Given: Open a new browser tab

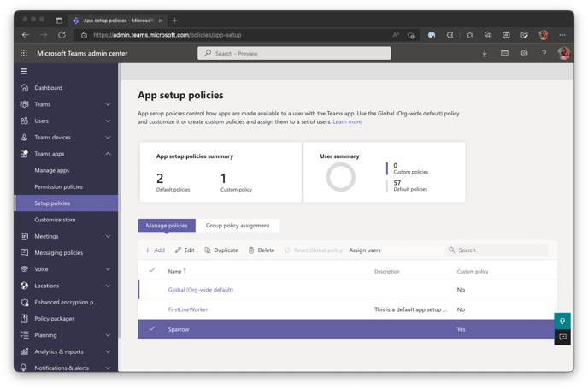Looking at the screenshot, I should (174, 21).
